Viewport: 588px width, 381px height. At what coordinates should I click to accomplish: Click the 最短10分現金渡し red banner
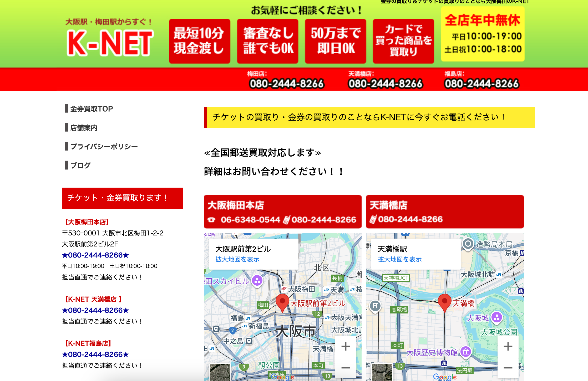(199, 41)
